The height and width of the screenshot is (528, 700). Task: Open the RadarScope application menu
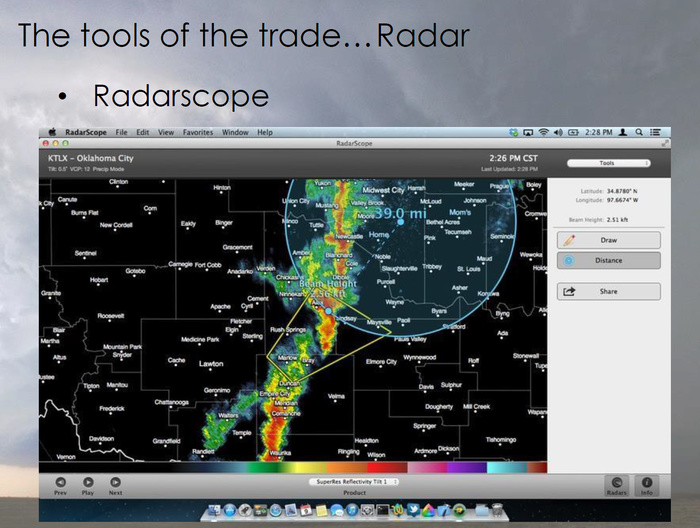coord(86,132)
